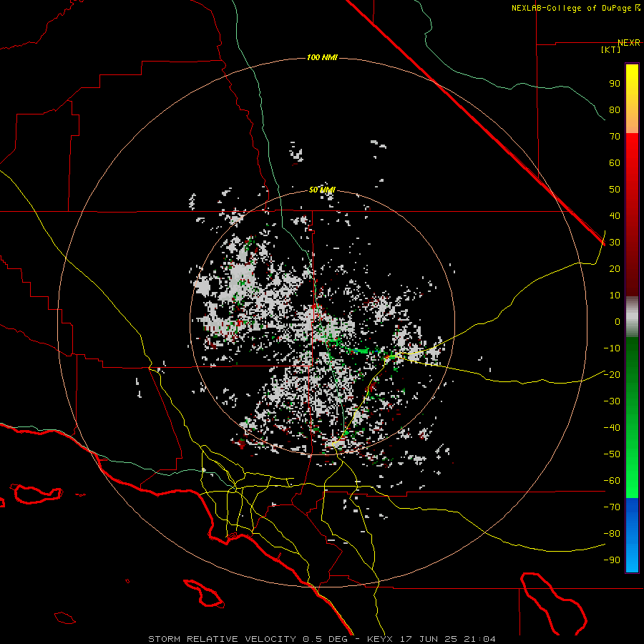Image resolution: width=644 pixels, height=644 pixels.
Task: Pick the blue segment at the color bar bottom
Action: [632, 535]
